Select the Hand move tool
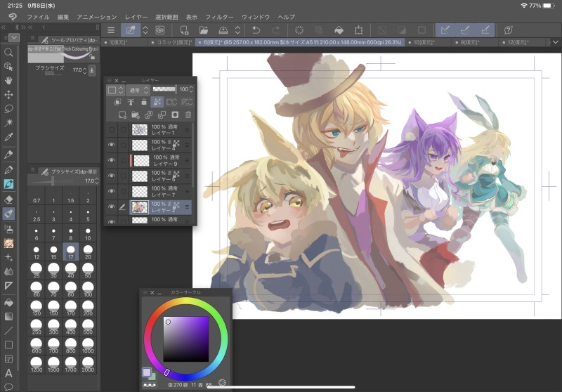 [x=8, y=81]
